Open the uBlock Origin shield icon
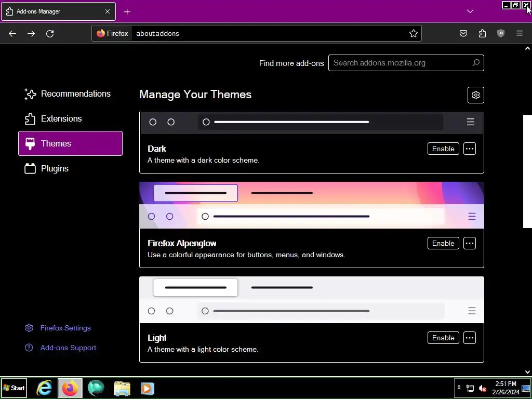 (500, 33)
